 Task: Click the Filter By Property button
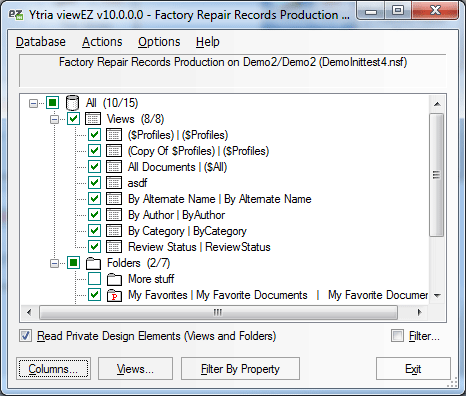(x=240, y=369)
